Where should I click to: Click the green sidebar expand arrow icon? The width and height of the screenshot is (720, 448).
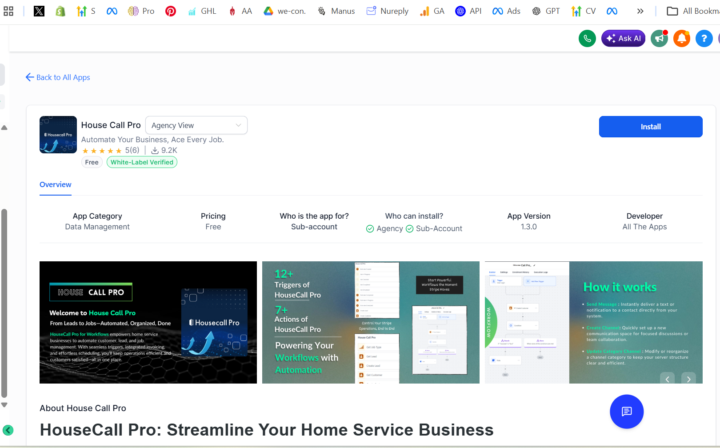pyautogui.click(x=8, y=430)
